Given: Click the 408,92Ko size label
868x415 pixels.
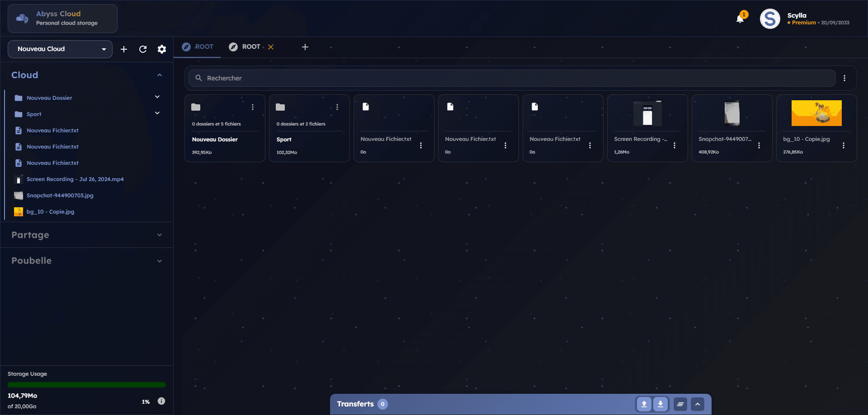Looking at the screenshot, I should pyautogui.click(x=708, y=152).
